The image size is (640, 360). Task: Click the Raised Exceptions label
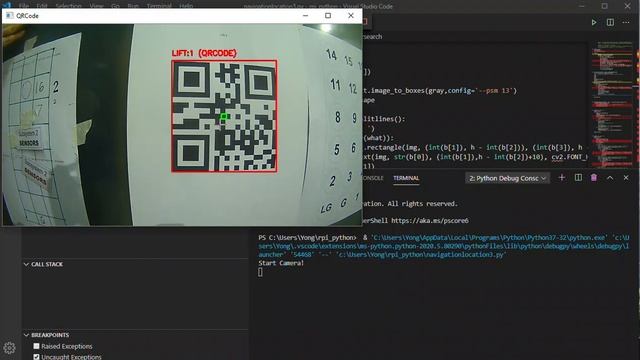coord(67,346)
